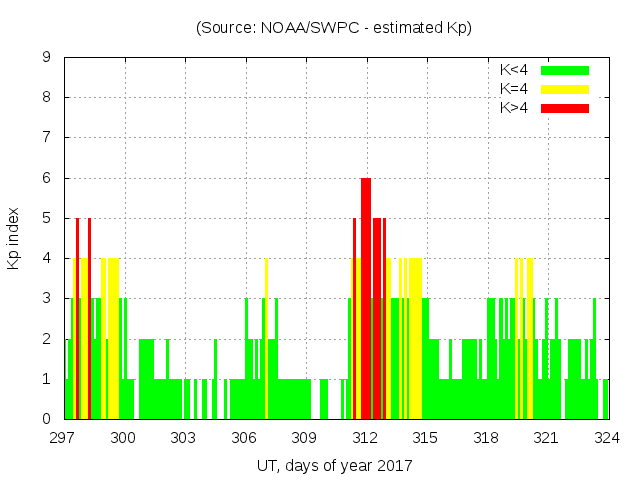Image resolution: width=640 pixels, height=480 pixels.
Task: Click the x-axis tick label 306
Action: (244, 437)
